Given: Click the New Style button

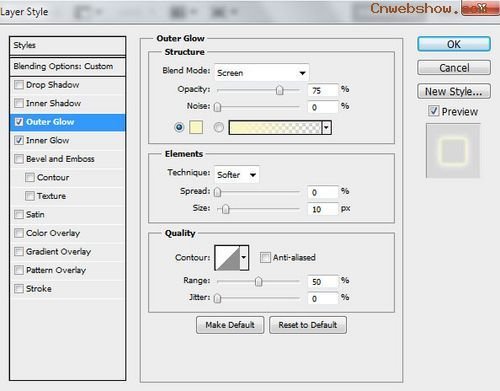Looking at the screenshot, I should (x=454, y=91).
